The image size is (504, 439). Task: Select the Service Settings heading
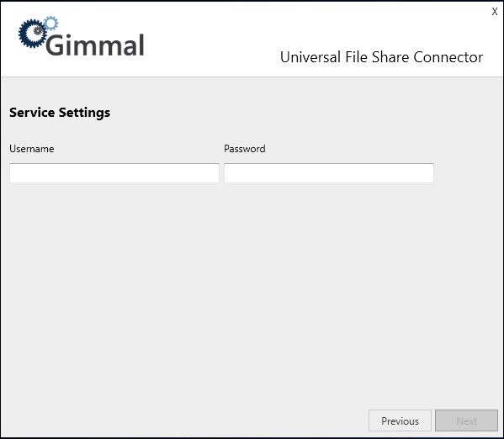click(x=60, y=113)
